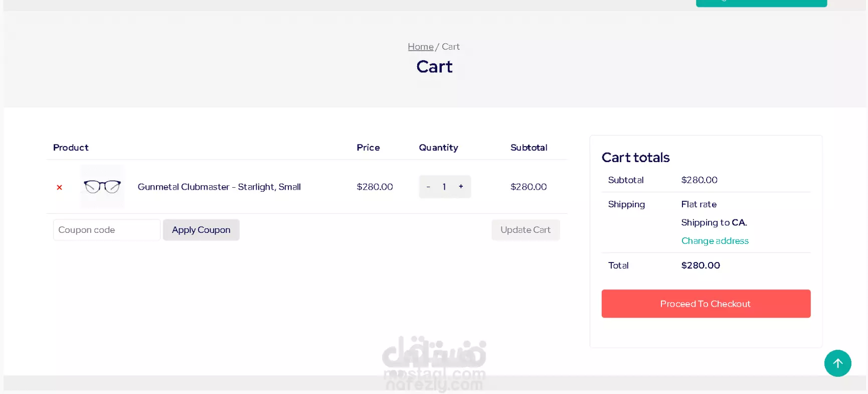The height and width of the screenshot is (394, 868).
Task: Decrease quantity with the minus button
Action: [x=428, y=187]
